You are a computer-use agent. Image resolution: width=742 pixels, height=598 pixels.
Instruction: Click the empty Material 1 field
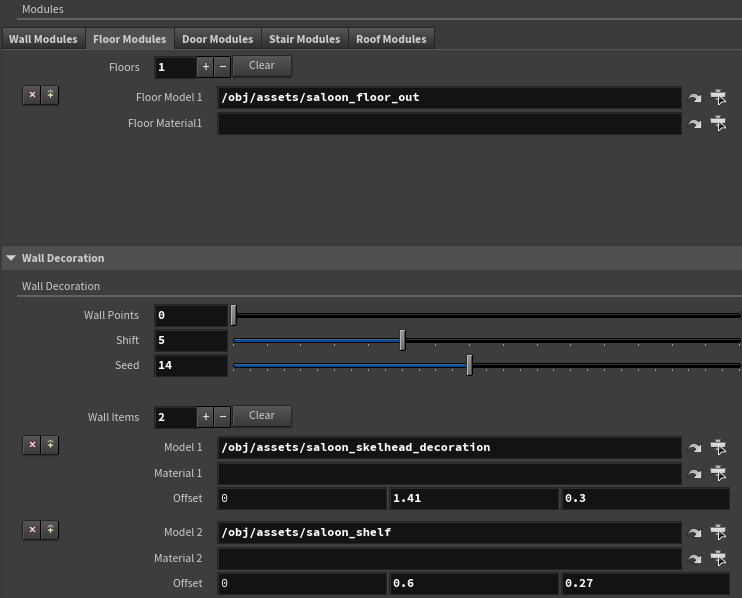450,474
